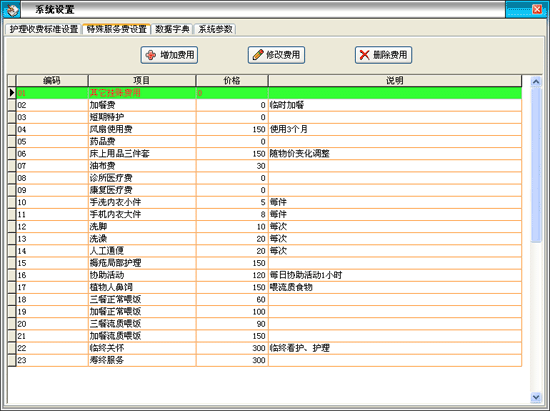Click the 项目 column header
The width and height of the screenshot is (550, 411).
[x=142, y=81]
